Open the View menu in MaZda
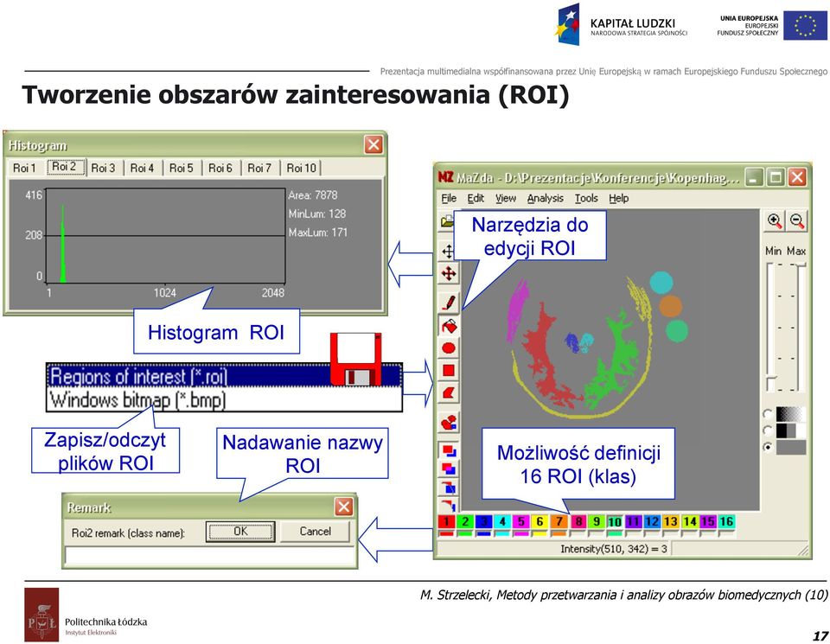830x644 pixels. (x=506, y=199)
